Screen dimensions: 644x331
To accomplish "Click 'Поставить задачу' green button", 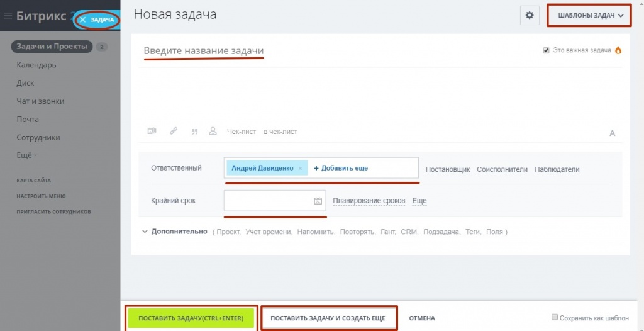I will click(x=191, y=318).
